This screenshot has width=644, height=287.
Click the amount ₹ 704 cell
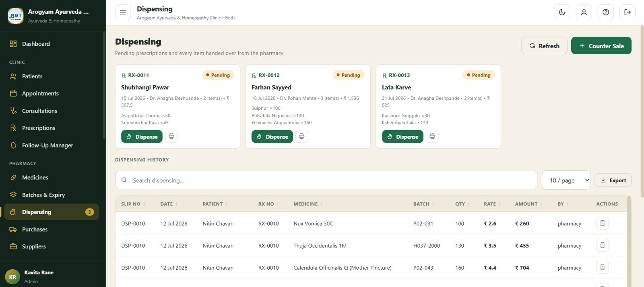[522, 268]
